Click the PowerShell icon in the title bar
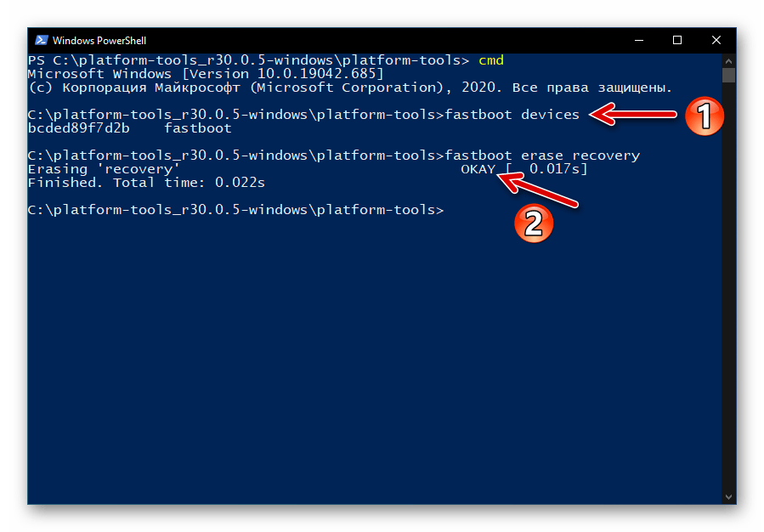This screenshot has height=532, width=764. [41, 40]
